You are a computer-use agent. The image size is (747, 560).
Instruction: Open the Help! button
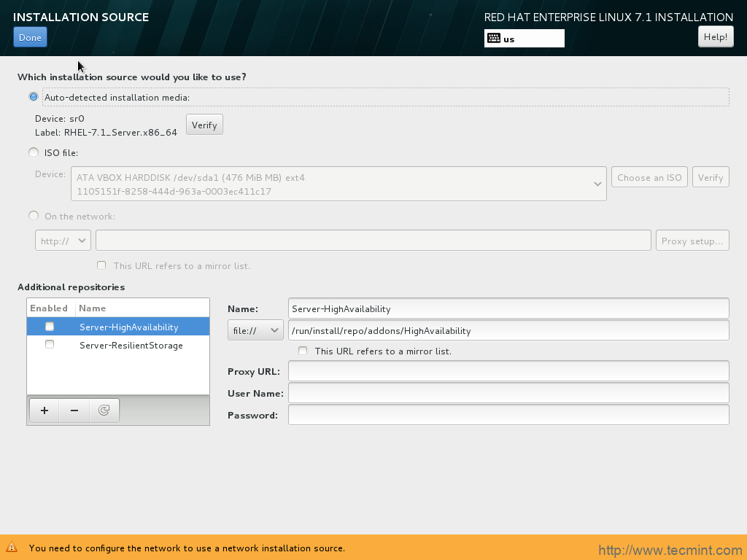point(716,37)
